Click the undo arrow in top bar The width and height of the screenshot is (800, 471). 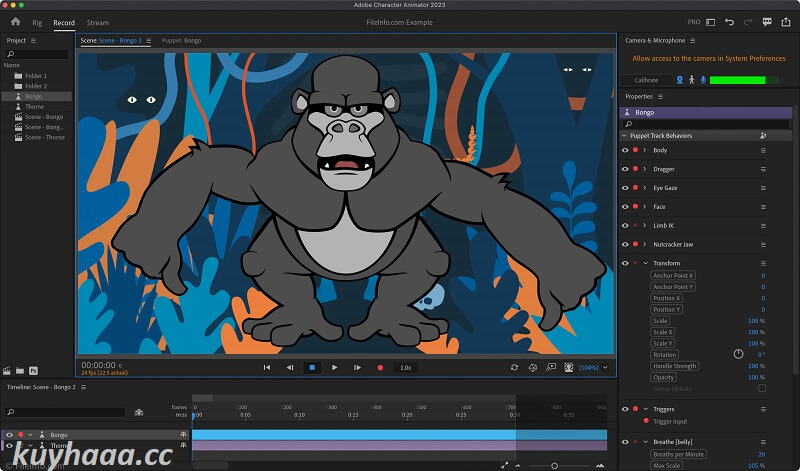730,22
